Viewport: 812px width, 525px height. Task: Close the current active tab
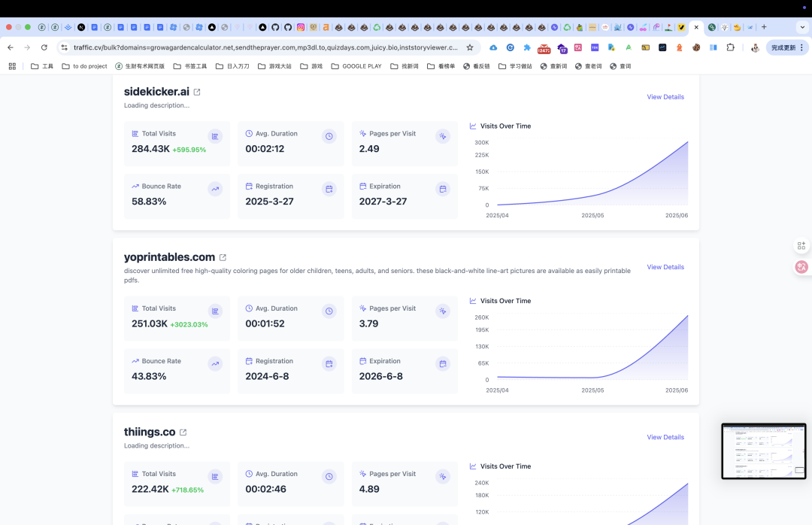[696, 28]
